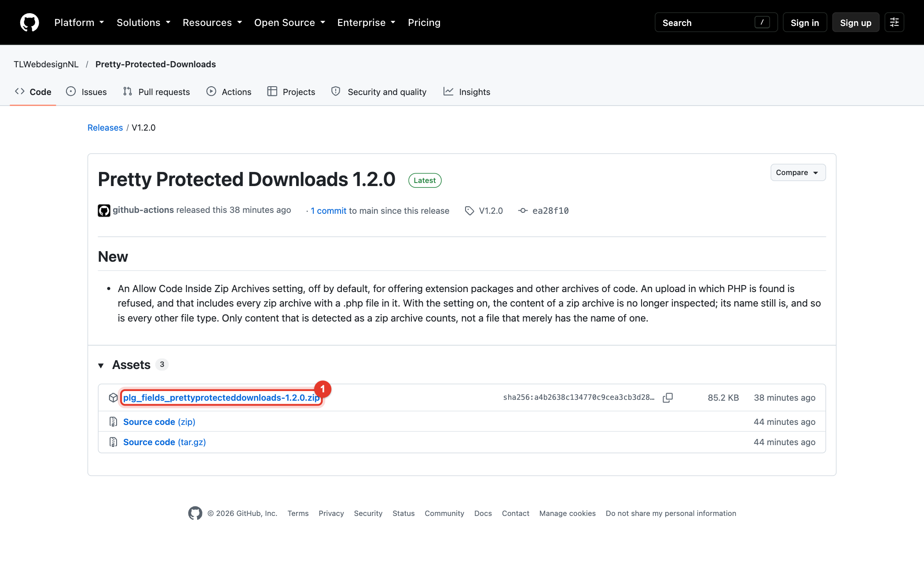
Task: Click the github-actions author name
Action: tap(143, 210)
